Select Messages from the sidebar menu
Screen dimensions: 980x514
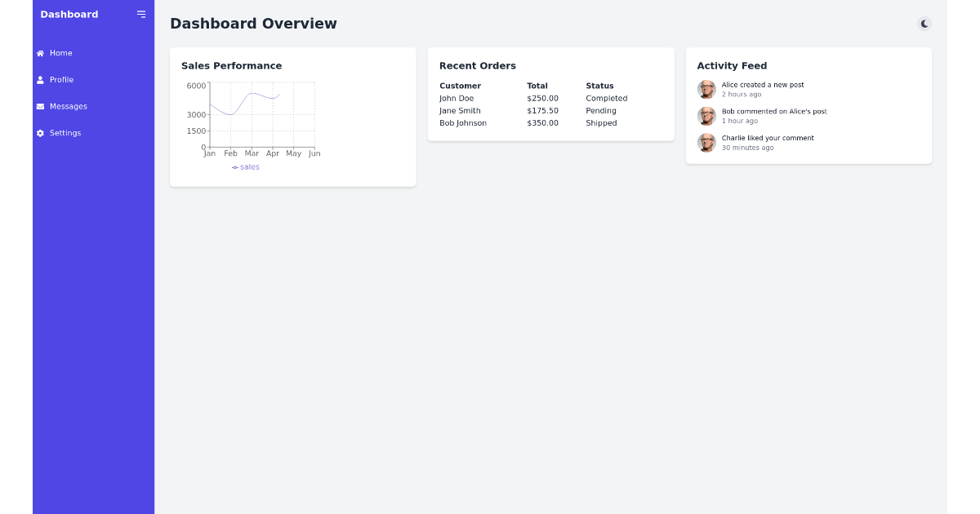[x=69, y=106]
